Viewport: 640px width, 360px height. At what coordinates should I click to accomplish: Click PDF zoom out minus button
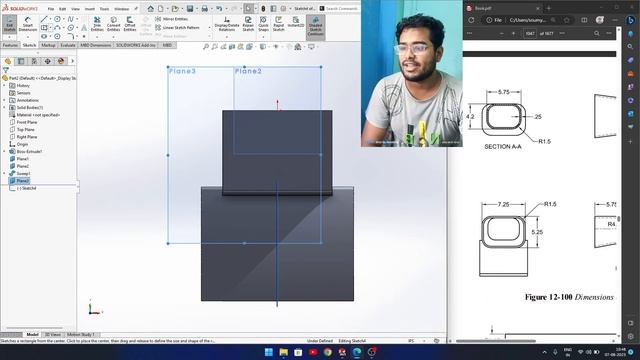tap(502, 33)
